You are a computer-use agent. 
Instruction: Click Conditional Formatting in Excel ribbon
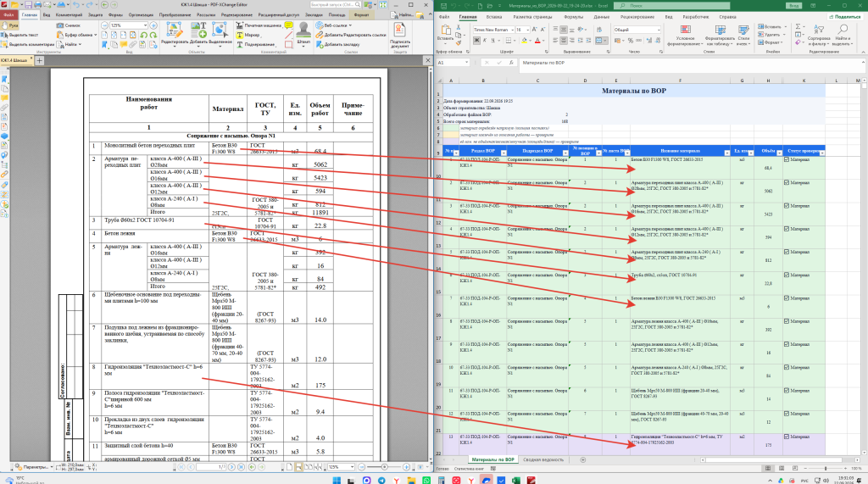[685, 36]
